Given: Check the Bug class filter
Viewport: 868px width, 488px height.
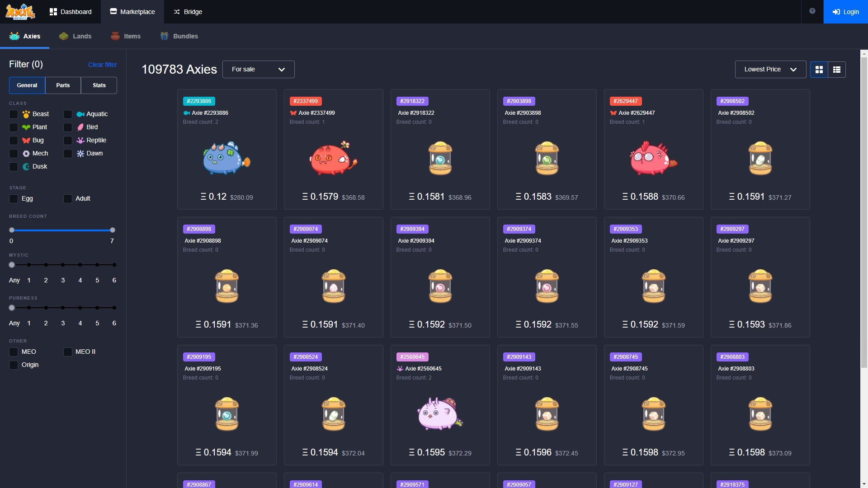Looking at the screenshot, I should coord(14,140).
